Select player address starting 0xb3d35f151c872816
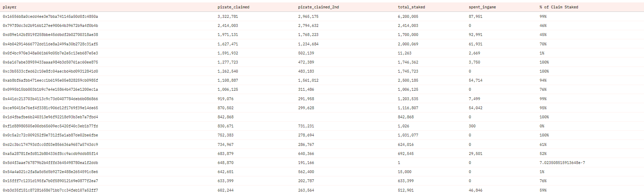644x194 pixels. coord(50,190)
